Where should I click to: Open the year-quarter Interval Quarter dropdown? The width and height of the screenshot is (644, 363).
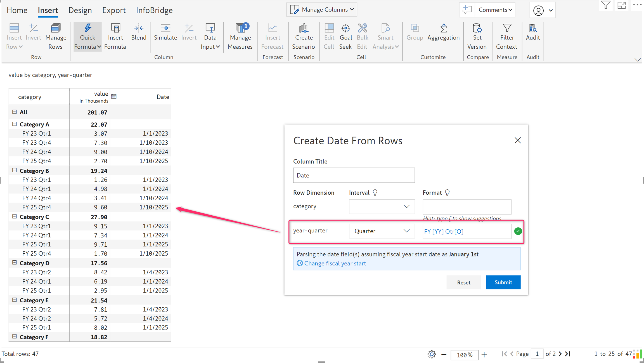[382, 231]
